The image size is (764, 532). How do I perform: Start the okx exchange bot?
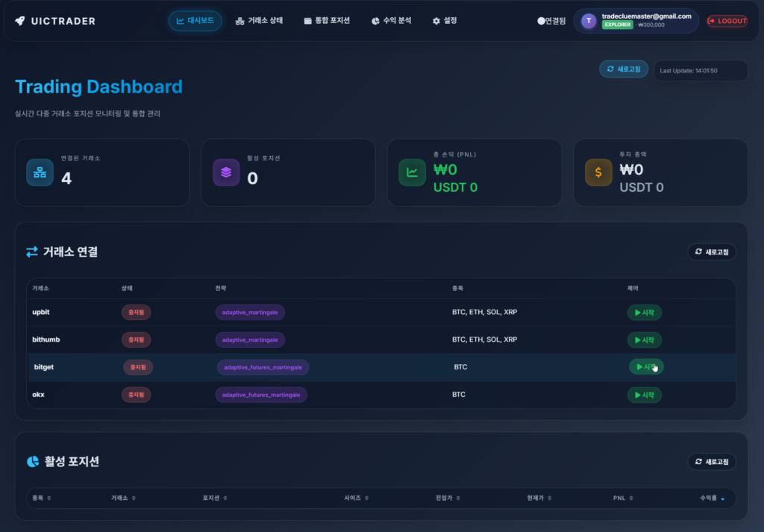[644, 395]
